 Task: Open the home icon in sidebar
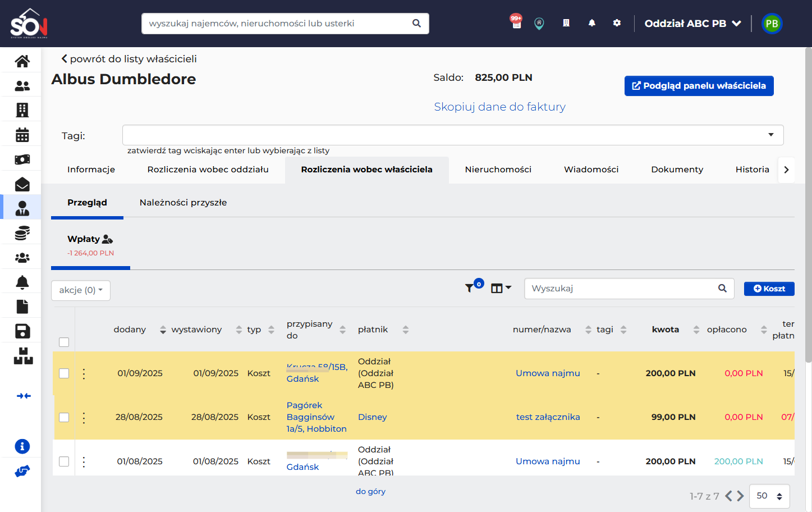(22, 61)
